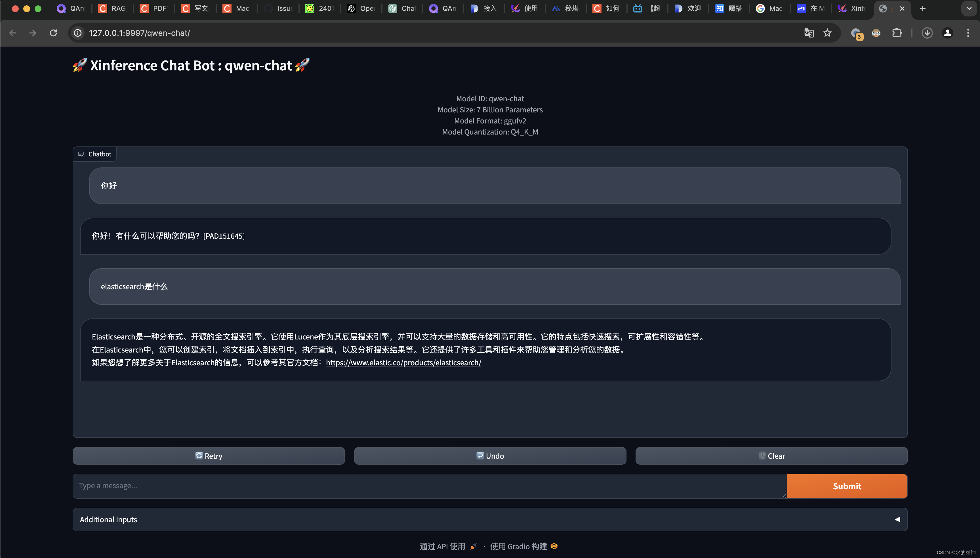Click the trash icon on the Clear button
The image size is (980, 558).
[x=762, y=456]
